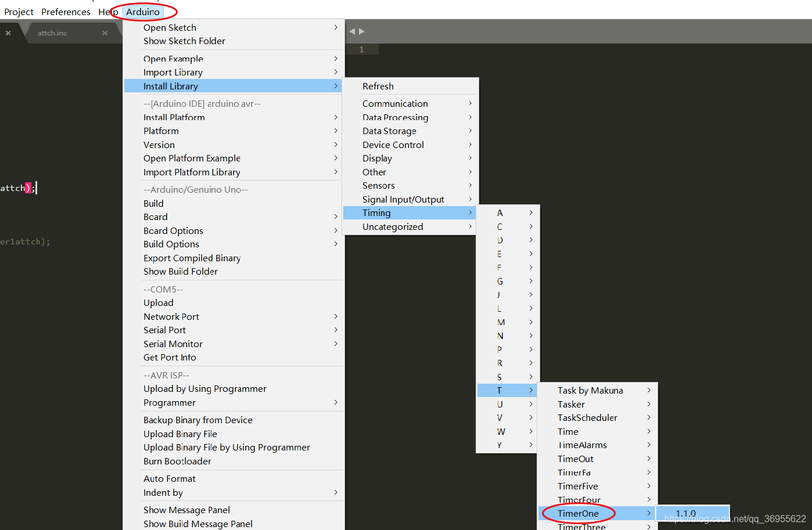Choose Show Sketch Folder
The height and width of the screenshot is (530, 812).
pyautogui.click(x=233, y=41)
